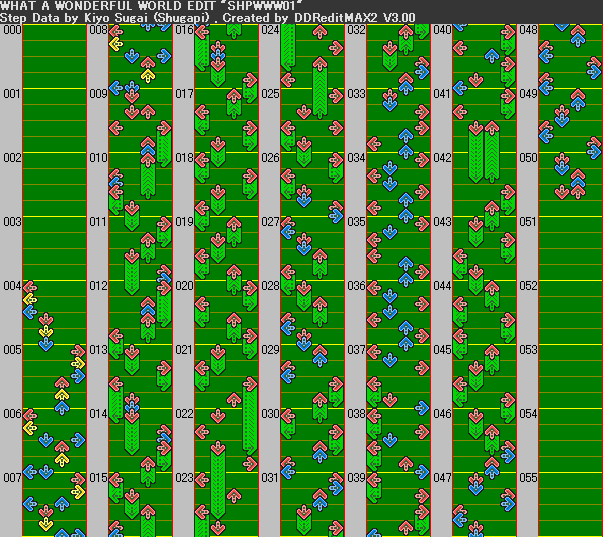
Task: Click measure label 001
Action: [12, 94]
